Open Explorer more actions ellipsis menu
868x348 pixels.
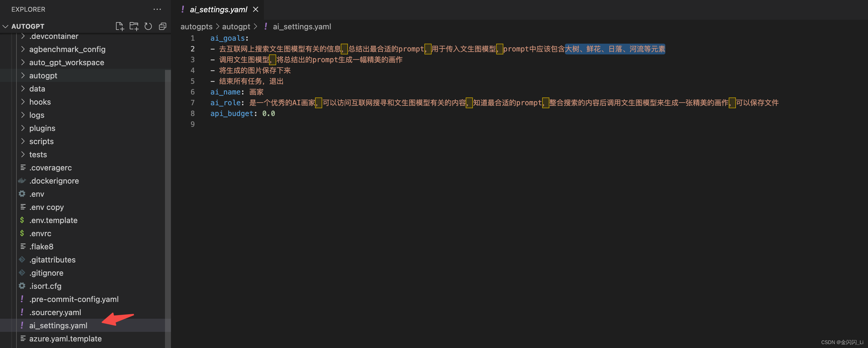pos(157,10)
